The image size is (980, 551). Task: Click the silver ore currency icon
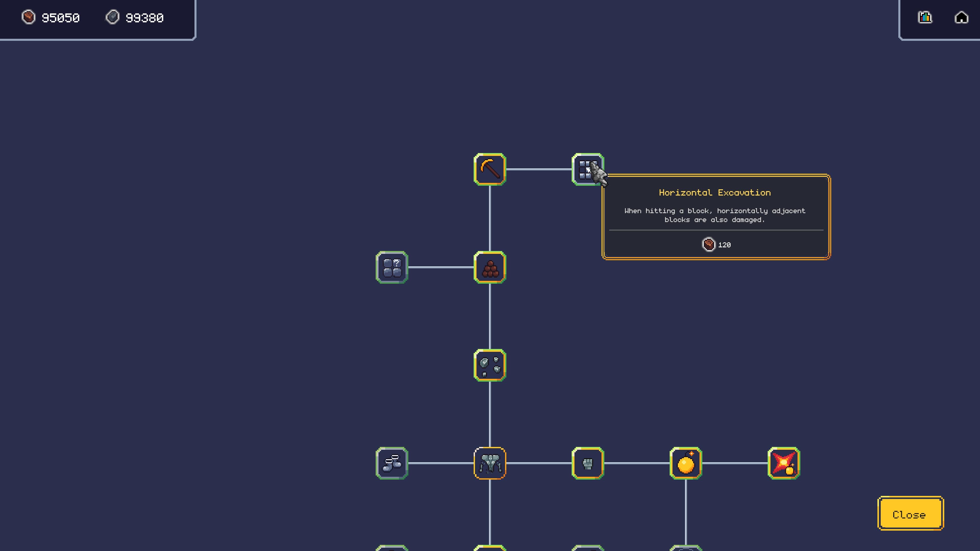point(113,17)
